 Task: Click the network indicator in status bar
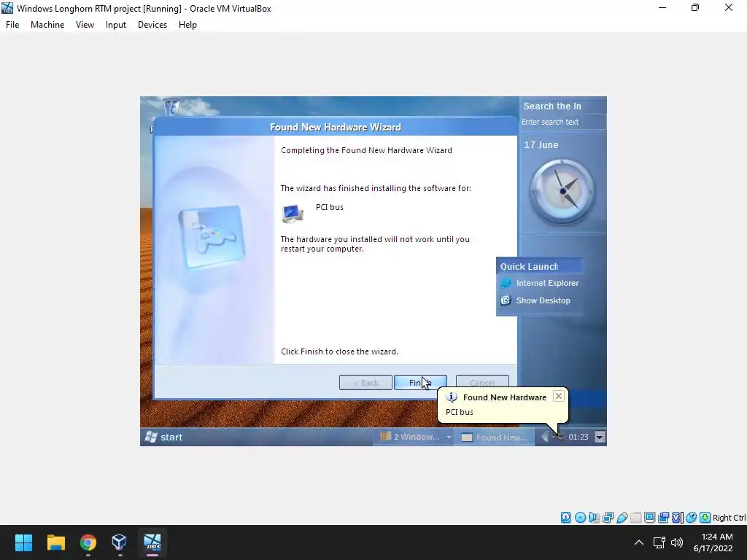point(608,518)
